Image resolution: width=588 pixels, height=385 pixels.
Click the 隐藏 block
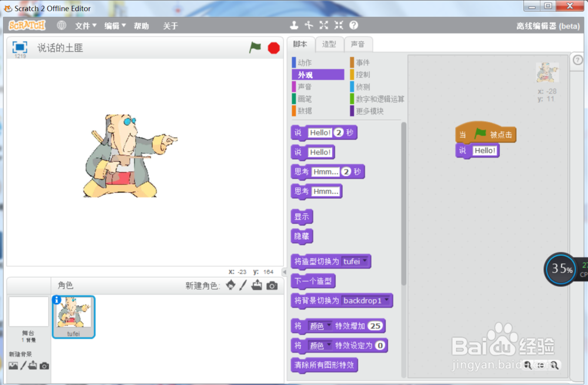click(x=302, y=236)
